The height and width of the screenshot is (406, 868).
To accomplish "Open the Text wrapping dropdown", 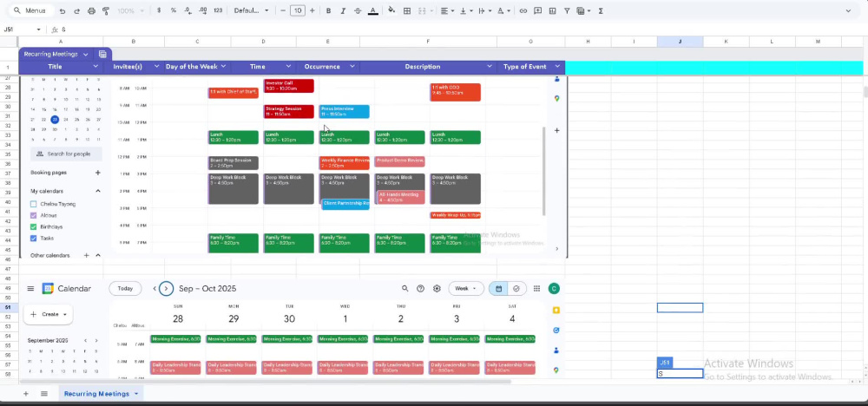I will pos(483,10).
